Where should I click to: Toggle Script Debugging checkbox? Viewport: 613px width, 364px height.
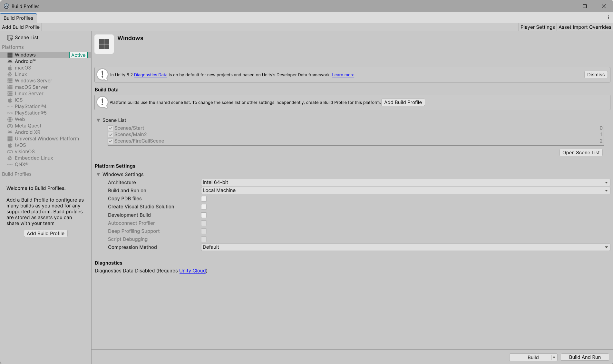click(204, 239)
